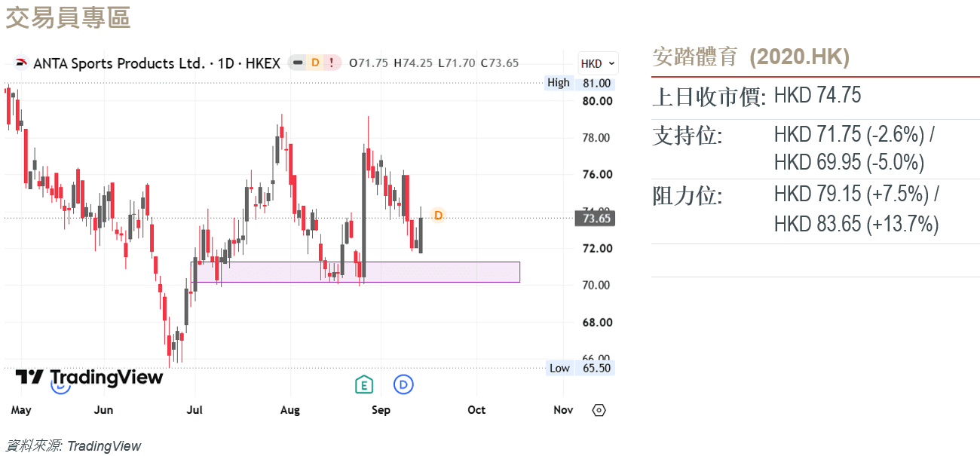Open the HKD currency dropdown
The height and width of the screenshot is (456, 980).
click(598, 63)
